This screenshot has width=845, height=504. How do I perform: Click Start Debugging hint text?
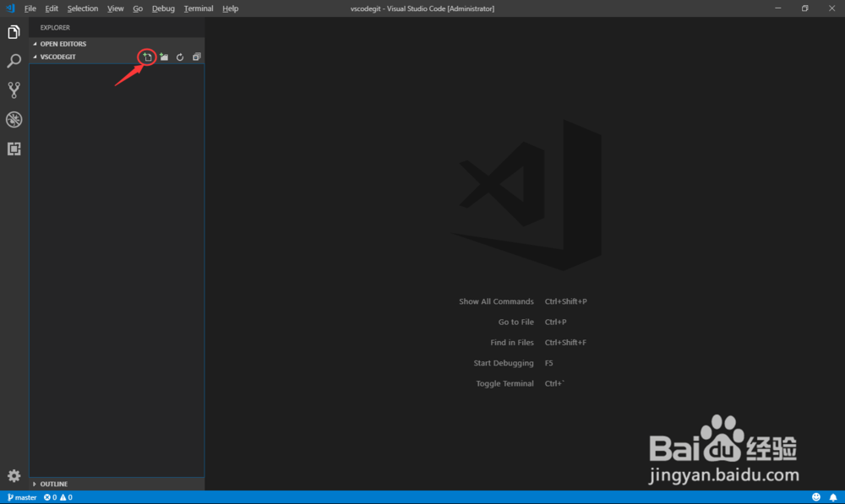tap(504, 363)
